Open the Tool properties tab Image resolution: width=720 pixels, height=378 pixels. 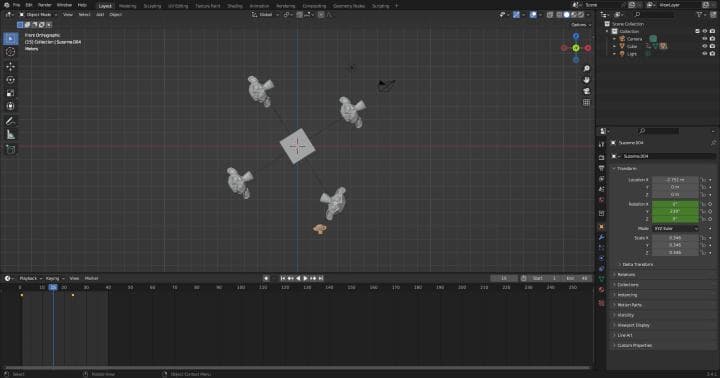coord(602,144)
